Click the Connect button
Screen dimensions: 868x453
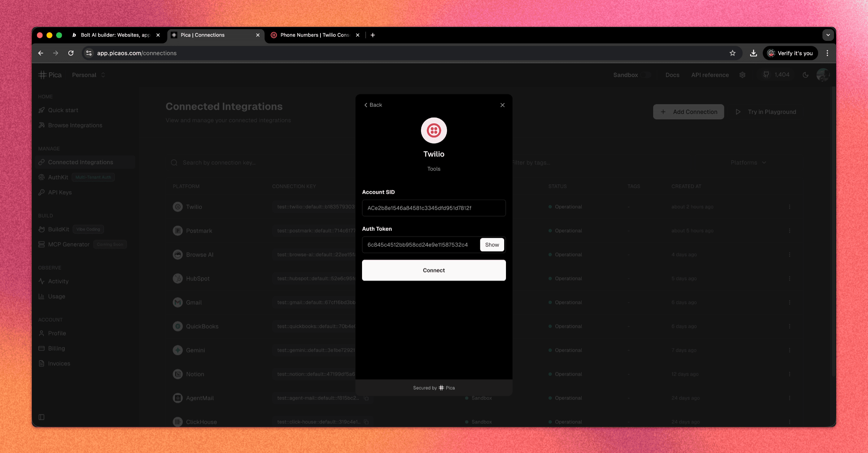click(434, 270)
